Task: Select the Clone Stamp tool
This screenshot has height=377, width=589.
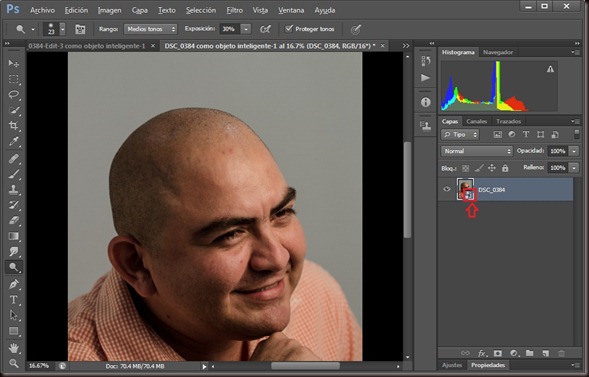Action: [14, 190]
